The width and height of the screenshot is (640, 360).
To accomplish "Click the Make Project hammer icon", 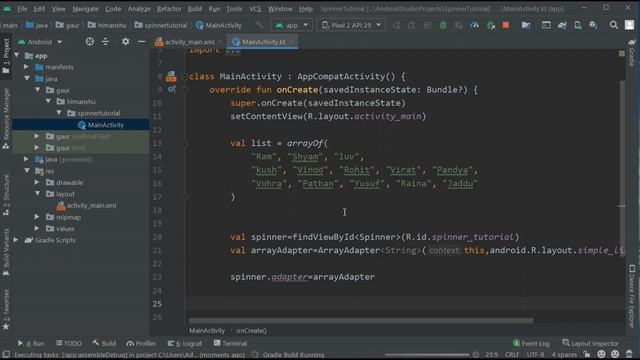I will [260, 25].
